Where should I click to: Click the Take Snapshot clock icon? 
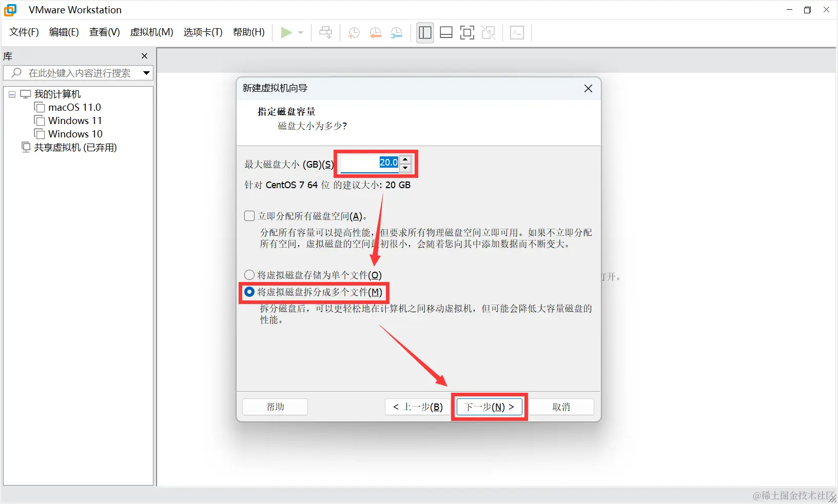click(354, 33)
